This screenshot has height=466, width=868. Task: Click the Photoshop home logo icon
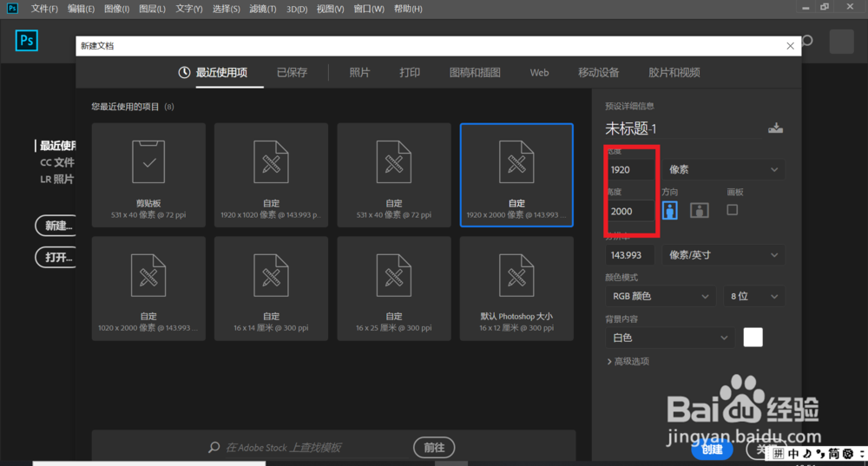coord(27,41)
